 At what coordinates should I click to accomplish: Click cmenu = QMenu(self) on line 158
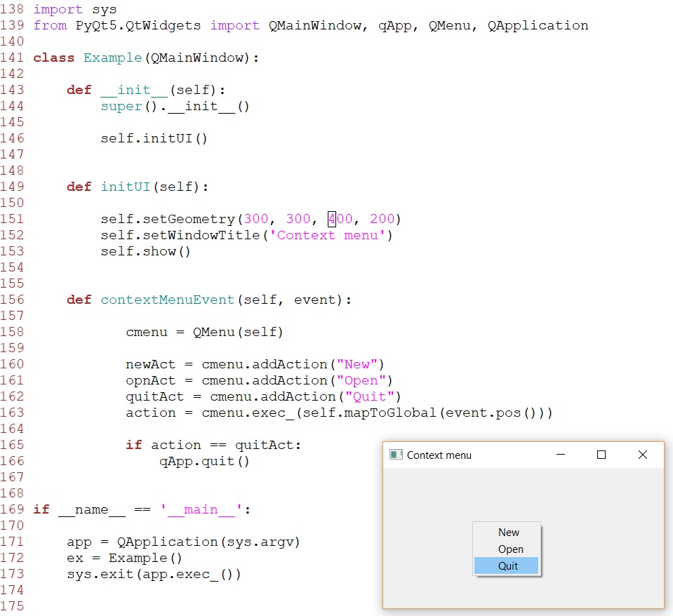pyautogui.click(x=204, y=332)
